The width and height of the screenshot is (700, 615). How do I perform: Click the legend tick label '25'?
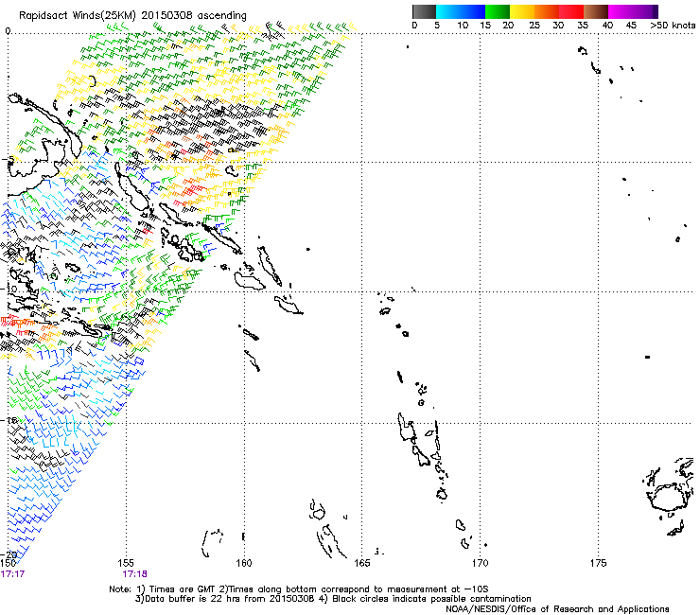534,25
